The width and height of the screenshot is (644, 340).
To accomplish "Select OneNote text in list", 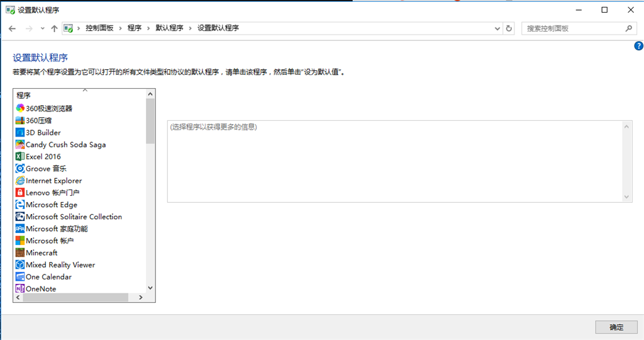I will click(41, 289).
